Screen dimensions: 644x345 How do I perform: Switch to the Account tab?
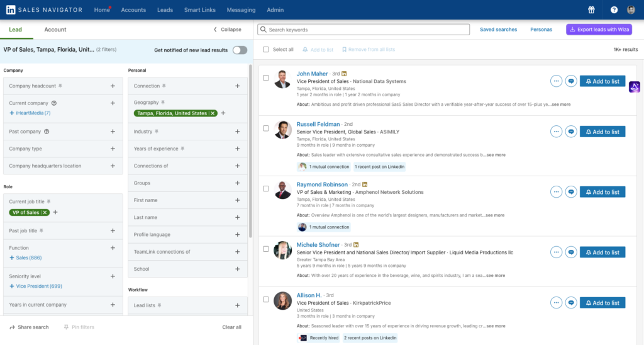point(55,30)
